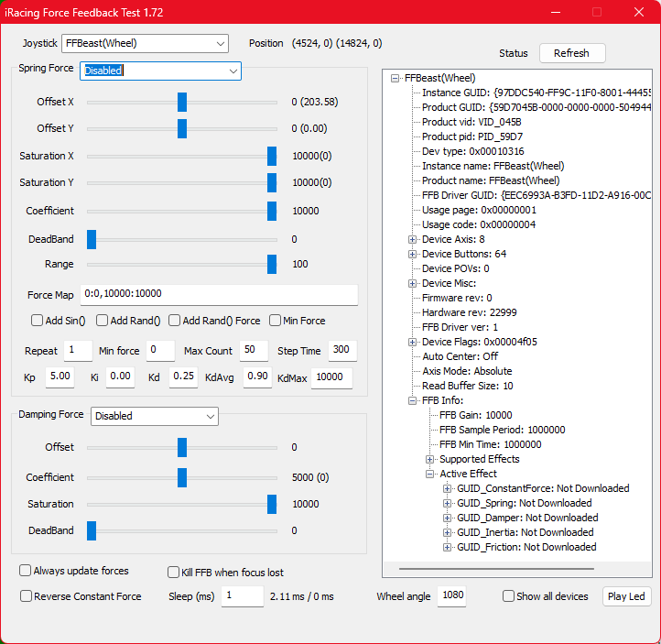This screenshot has height=644, width=661.
Task: Expand the Device Axis: 8 node
Action: pyautogui.click(x=412, y=239)
